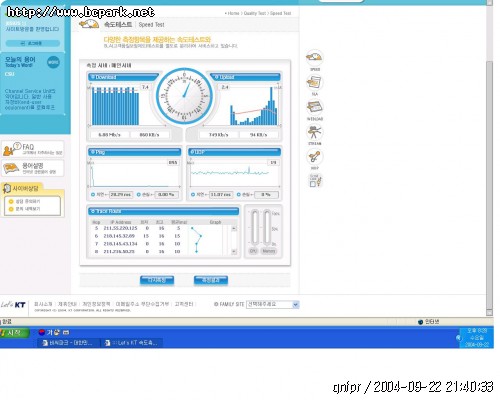Image resolution: width=500 pixels, height=400 pixels.
Task: Open the Windows 시작 Start button
Action: [x=15, y=333]
